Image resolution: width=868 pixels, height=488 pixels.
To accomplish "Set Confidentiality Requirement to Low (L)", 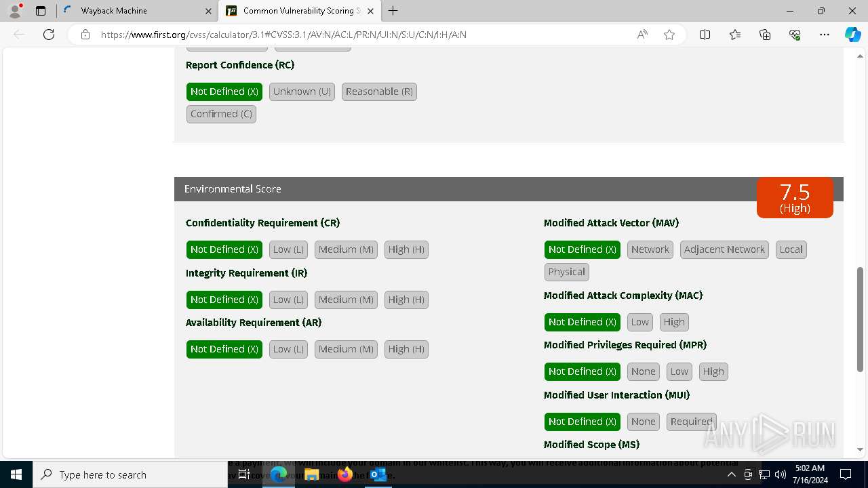I will [288, 249].
